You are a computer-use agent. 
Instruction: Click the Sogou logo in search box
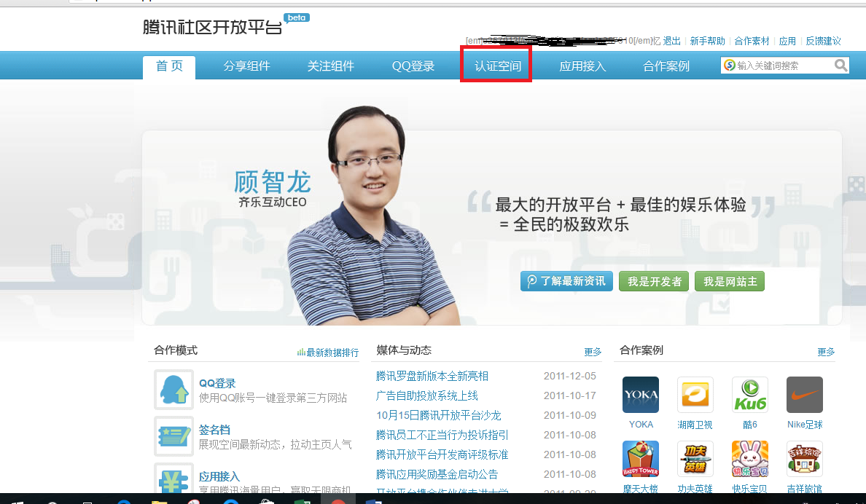[x=730, y=65]
